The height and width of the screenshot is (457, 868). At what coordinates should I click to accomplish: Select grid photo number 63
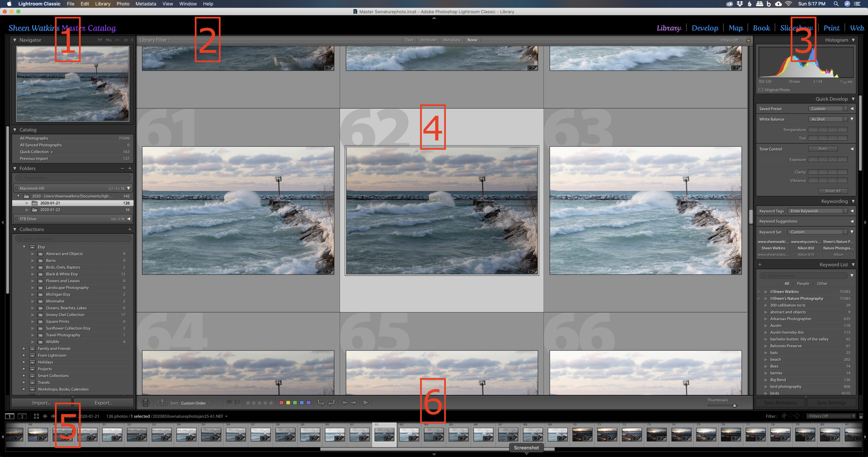pos(645,210)
